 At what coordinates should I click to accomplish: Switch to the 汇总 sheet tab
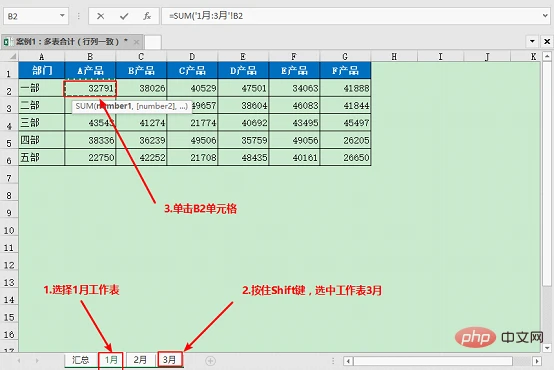[x=81, y=360]
